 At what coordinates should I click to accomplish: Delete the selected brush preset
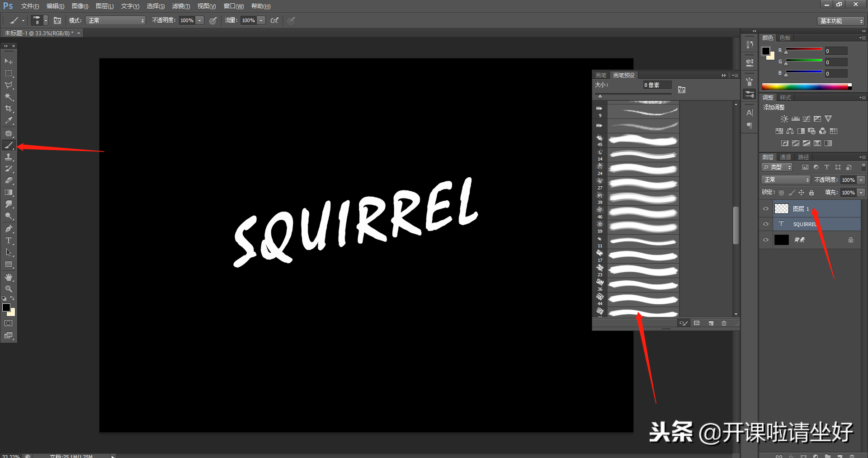pos(724,323)
